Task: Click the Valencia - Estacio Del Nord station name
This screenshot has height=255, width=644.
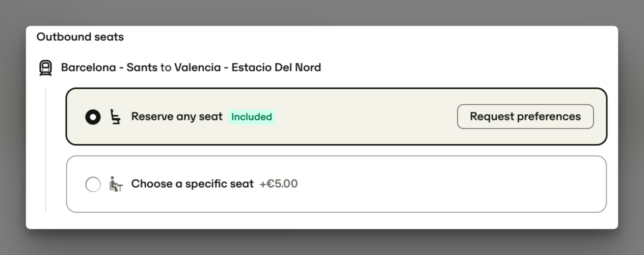Action: (x=248, y=67)
